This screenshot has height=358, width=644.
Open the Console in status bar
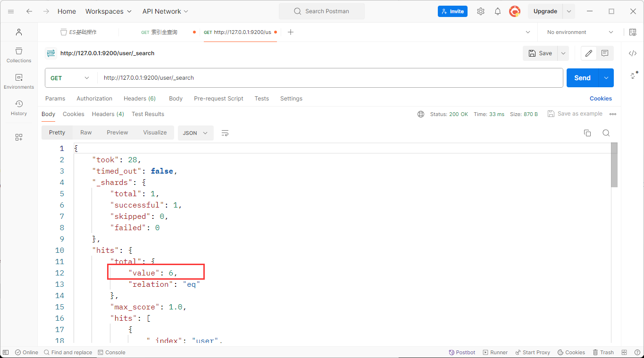point(112,352)
